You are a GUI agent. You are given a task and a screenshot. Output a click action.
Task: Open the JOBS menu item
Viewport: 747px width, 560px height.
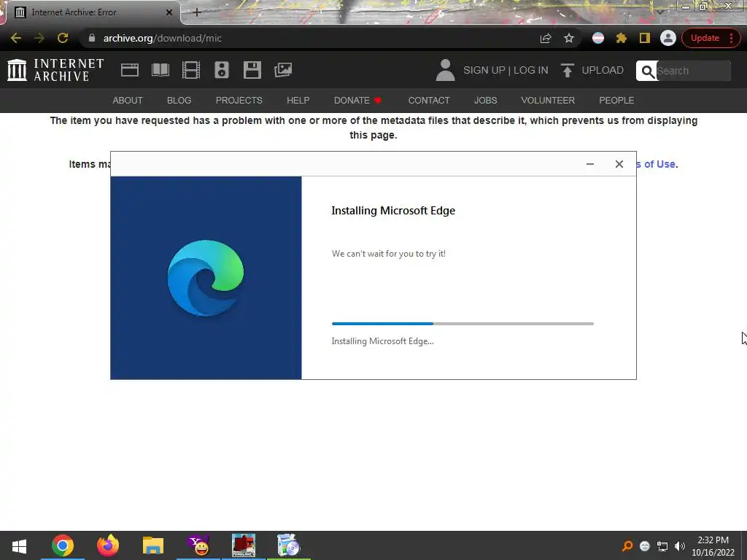(x=485, y=101)
